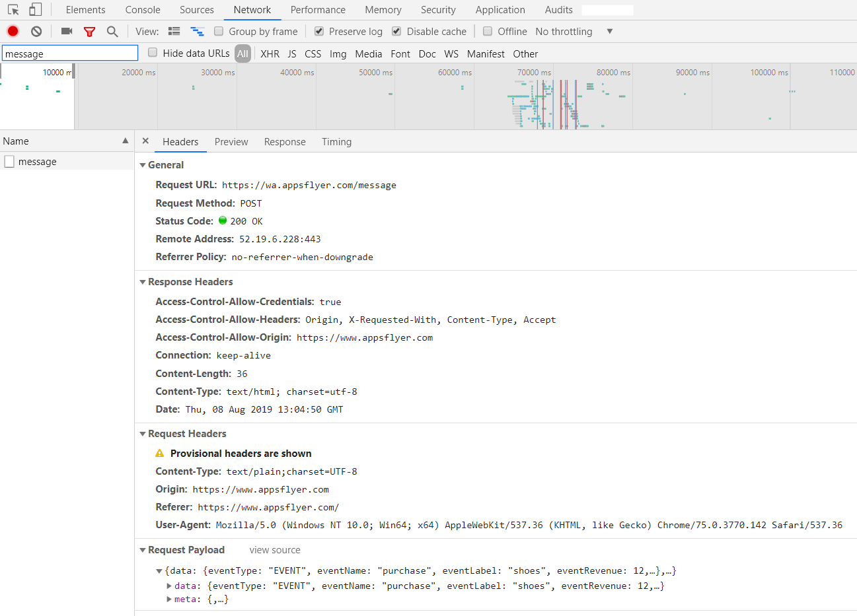
Task: Collapse the Response Headers section
Action: pyautogui.click(x=143, y=282)
